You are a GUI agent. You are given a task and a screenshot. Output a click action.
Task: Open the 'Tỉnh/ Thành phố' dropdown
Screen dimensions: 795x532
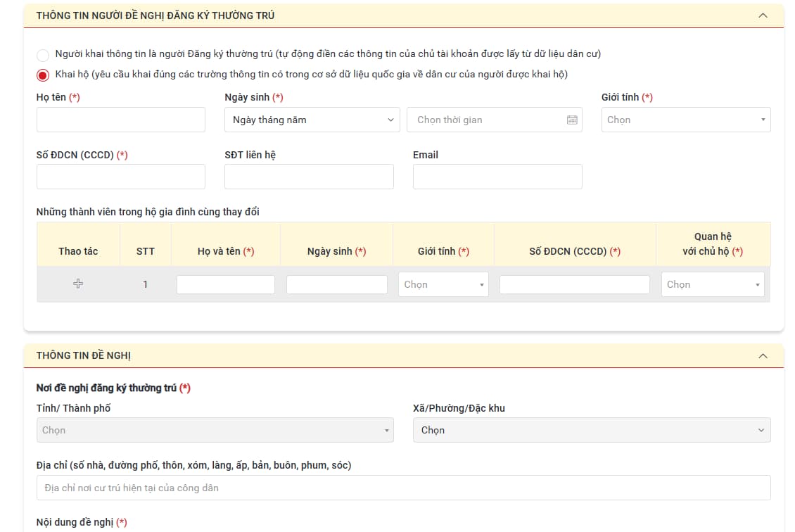[215, 430]
